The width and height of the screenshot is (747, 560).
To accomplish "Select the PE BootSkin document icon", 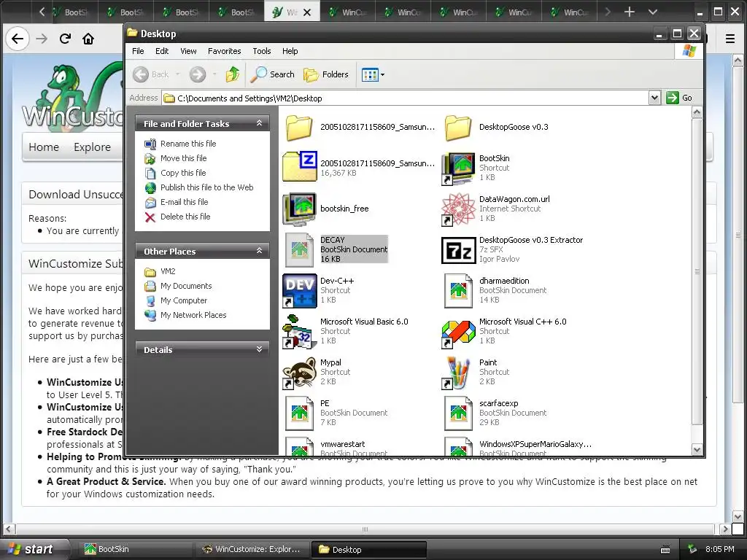I will tap(299, 413).
